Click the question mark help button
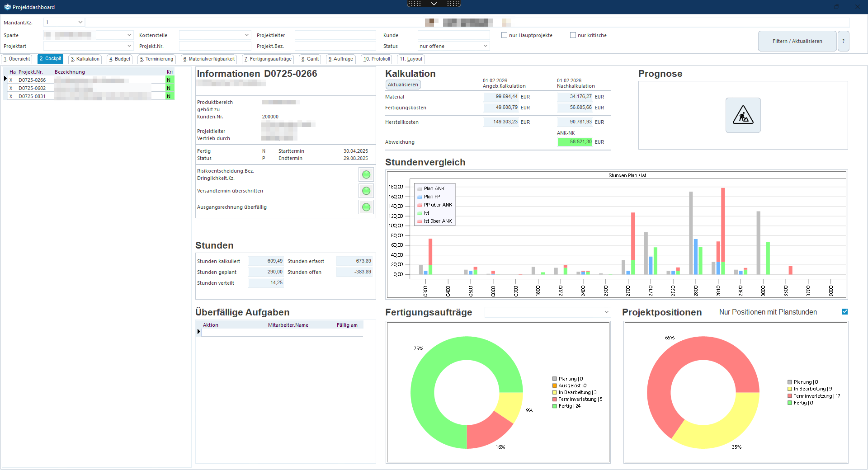Viewport: 868px width, 470px height. (843, 41)
